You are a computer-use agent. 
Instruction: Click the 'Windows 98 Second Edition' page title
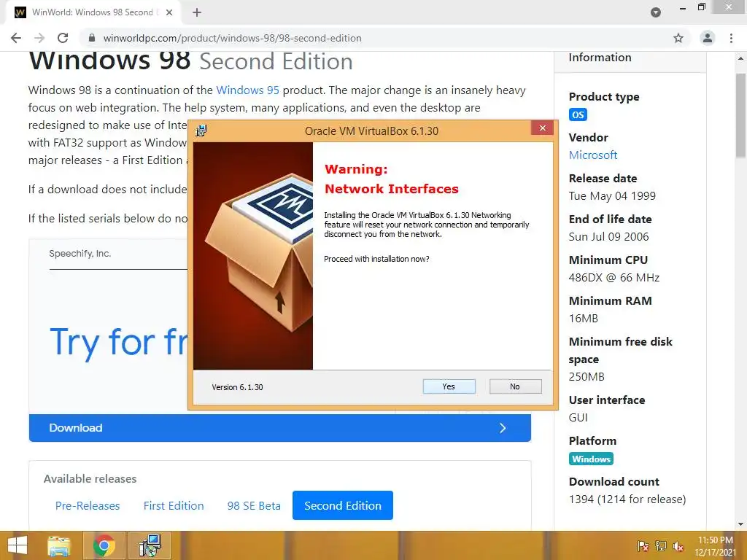190,61
